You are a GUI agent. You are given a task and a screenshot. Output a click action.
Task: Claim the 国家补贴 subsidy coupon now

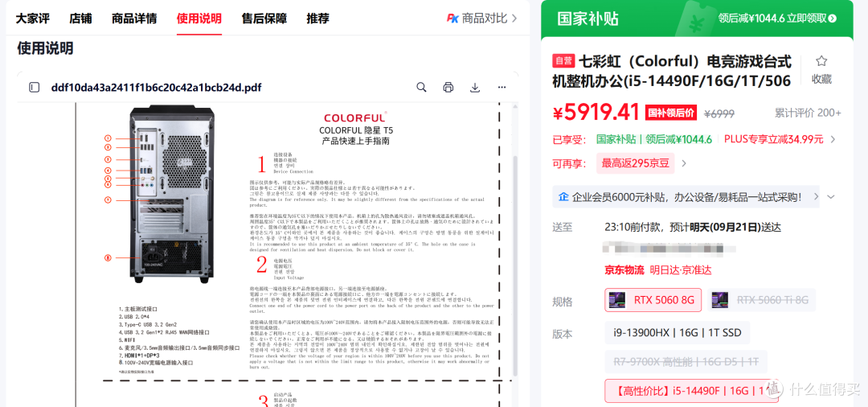777,18
